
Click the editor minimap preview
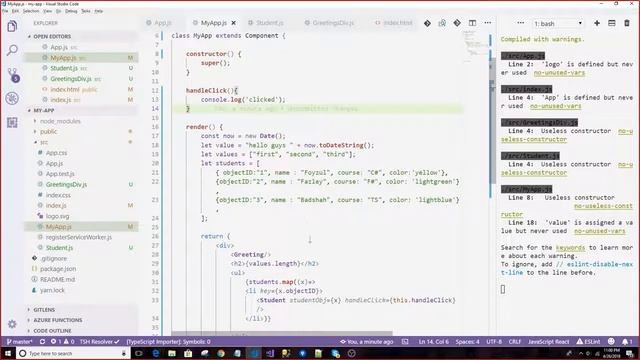pos(475,46)
